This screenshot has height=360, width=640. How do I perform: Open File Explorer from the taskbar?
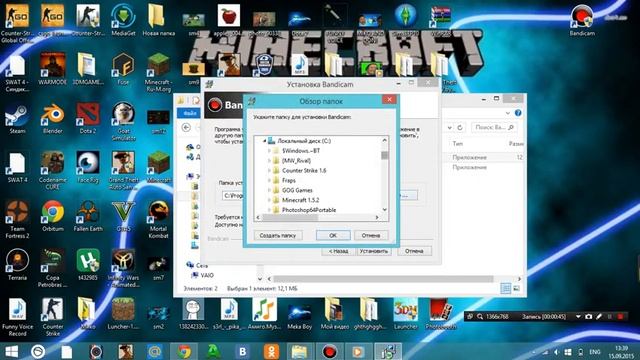coord(299,351)
